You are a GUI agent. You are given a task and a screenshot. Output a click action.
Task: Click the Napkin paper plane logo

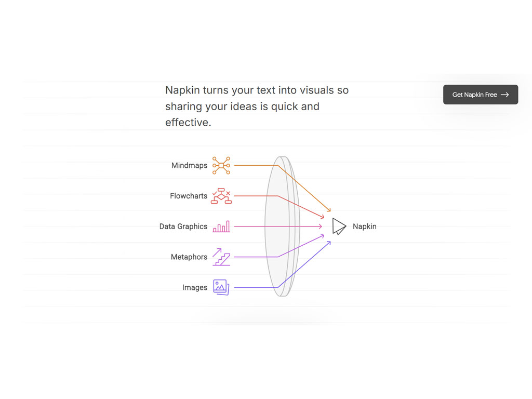coord(339,227)
